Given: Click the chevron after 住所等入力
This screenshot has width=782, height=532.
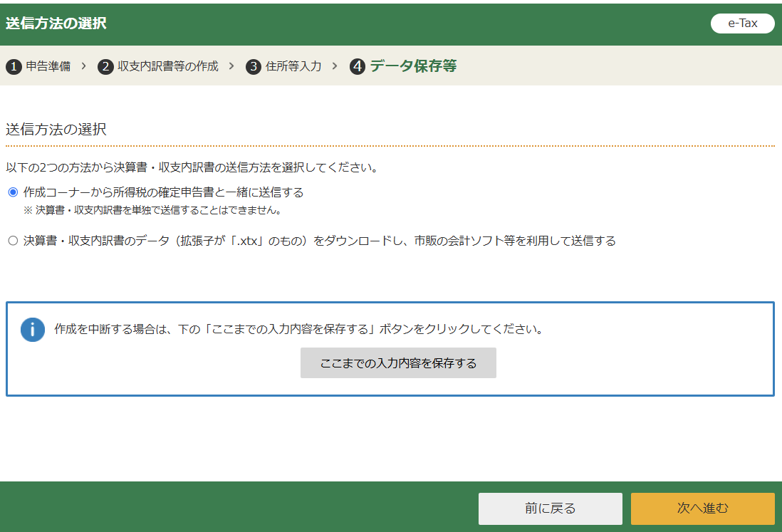Looking at the screenshot, I should (x=335, y=66).
